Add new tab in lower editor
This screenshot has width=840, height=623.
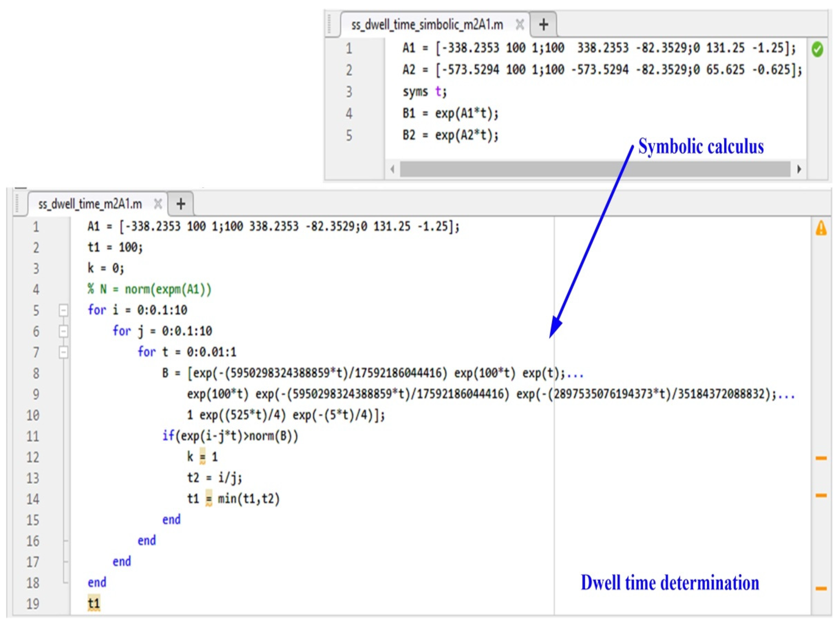click(x=181, y=204)
